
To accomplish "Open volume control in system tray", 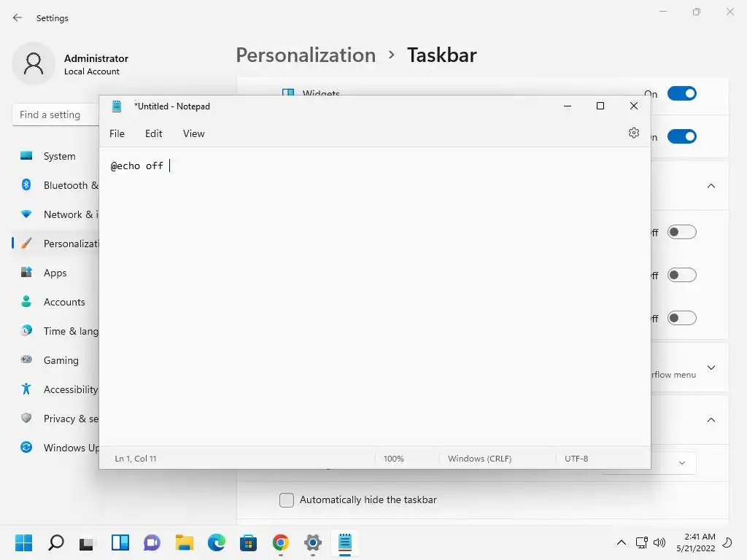I will click(x=659, y=542).
